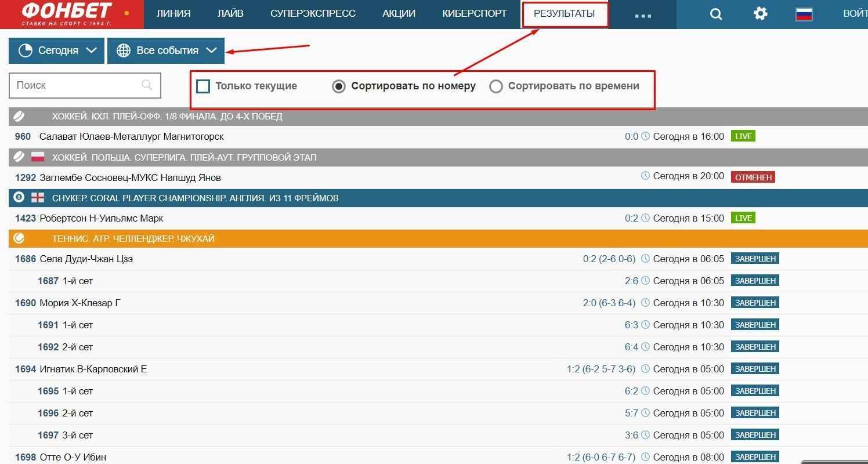The width and height of the screenshot is (868, 464).
Task: Click the hockey icon in the KHL header
Action: 19,116
